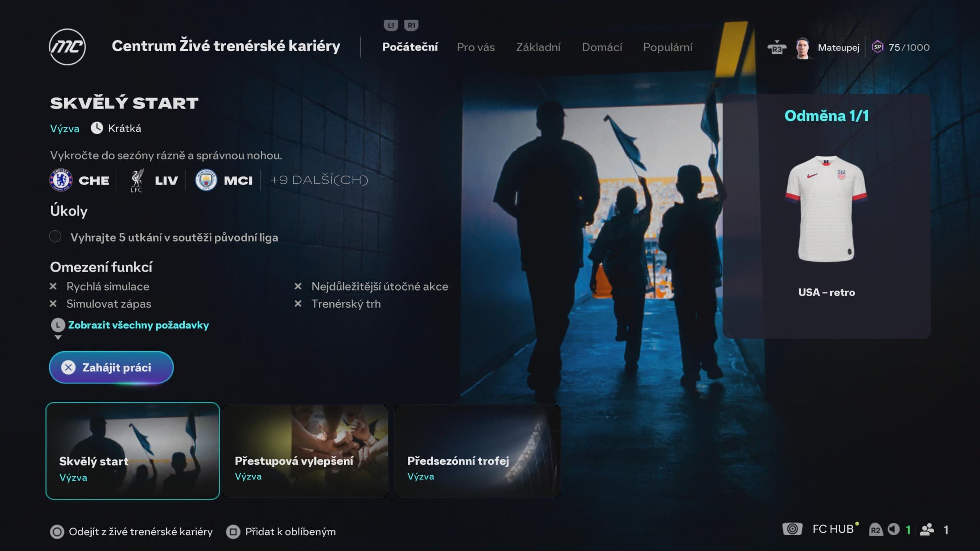The width and height of the screenshot is (980, 551).
Task: Open the FC HUB radar icon
Action: tap(792, 529)
